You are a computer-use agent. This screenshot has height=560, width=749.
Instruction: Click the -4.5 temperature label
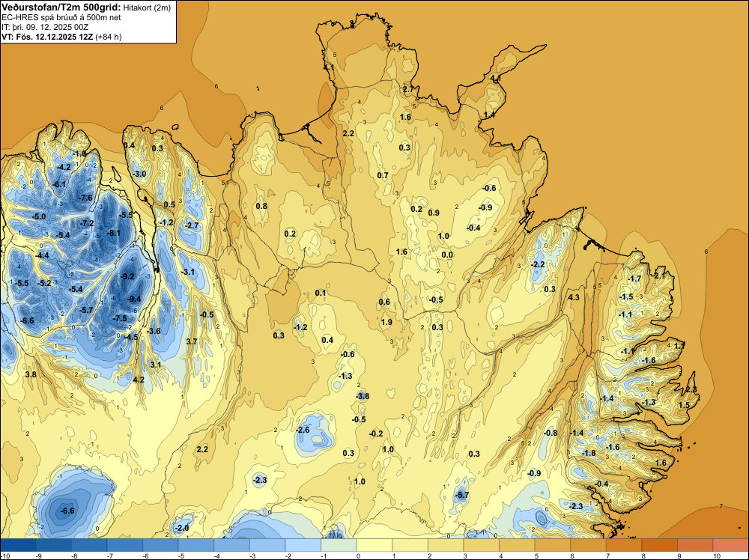tap(131, 337)
